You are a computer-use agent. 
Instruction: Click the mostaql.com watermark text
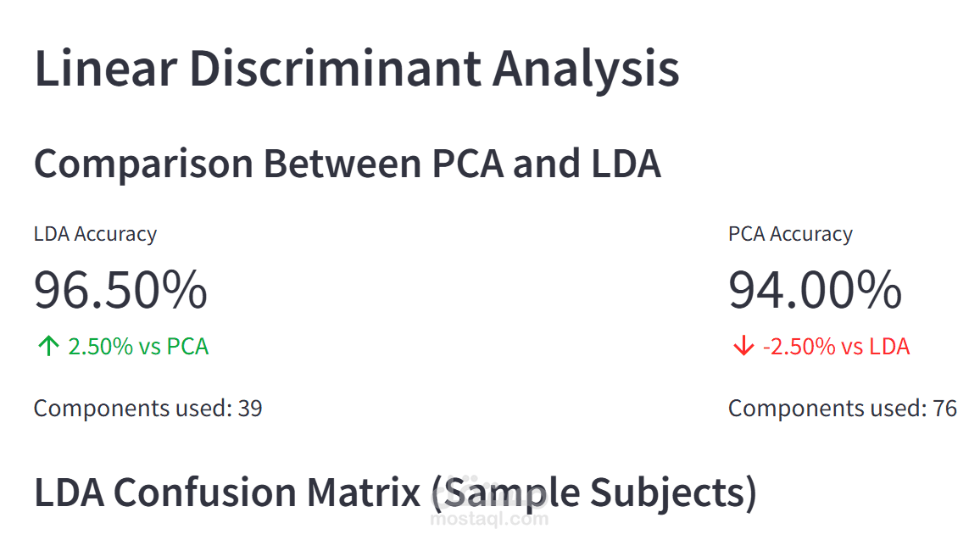(489, 518)
